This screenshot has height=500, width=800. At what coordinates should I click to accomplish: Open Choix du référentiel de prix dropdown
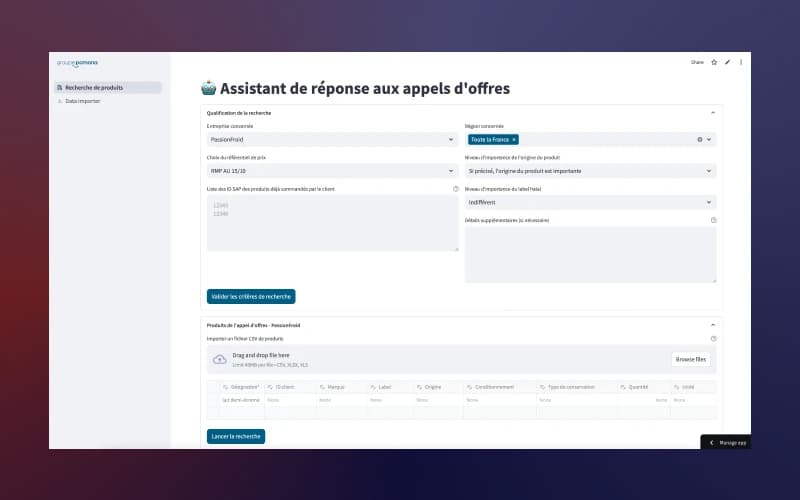pos(330,171)
